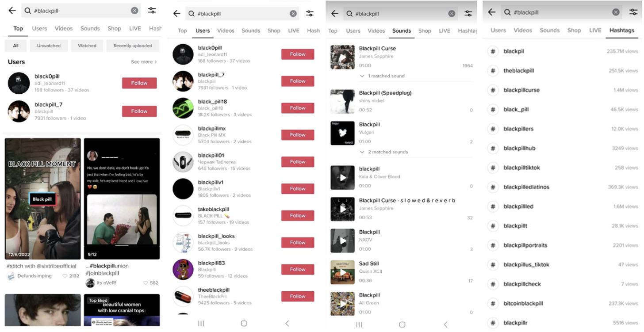Open the black_pill18 user avatar
Viewport: 644px width, 332px height.
[x=183, y=108]
